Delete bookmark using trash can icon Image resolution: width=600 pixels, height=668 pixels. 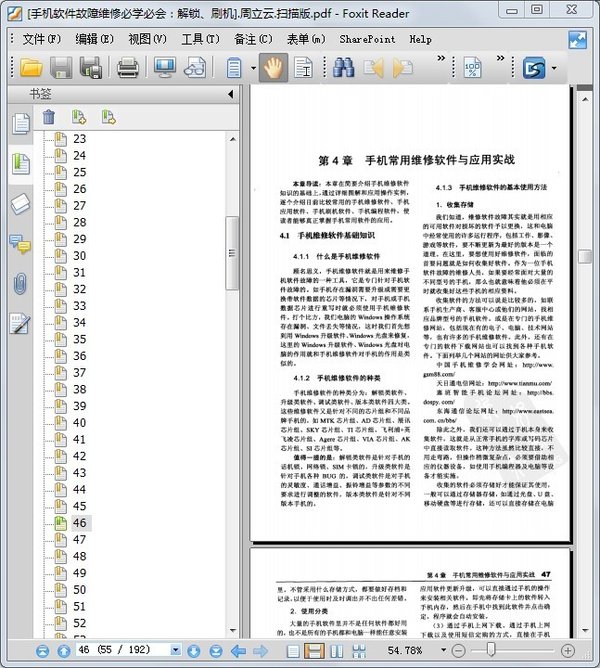point(48,117)
